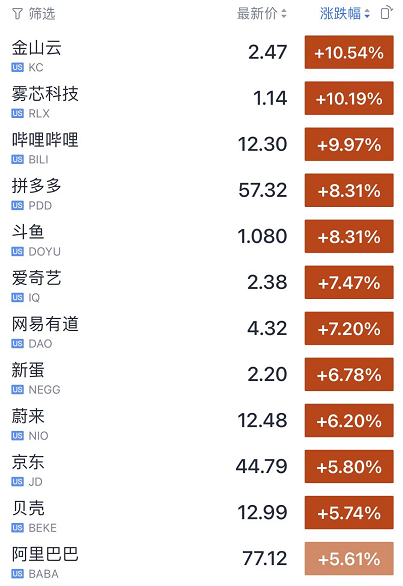Click the US badge next to BEKE
This screenshot has height=586, width=403.
coord(17,528)
